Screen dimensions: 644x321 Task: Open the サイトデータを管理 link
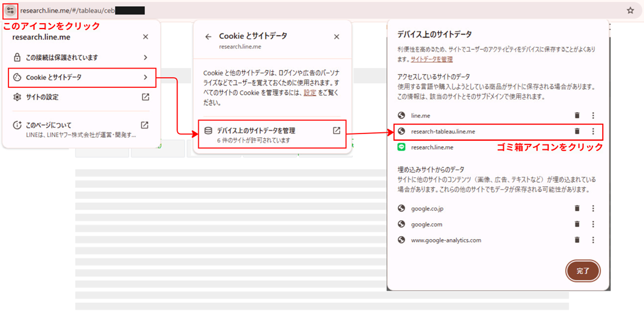click(431, 59)
